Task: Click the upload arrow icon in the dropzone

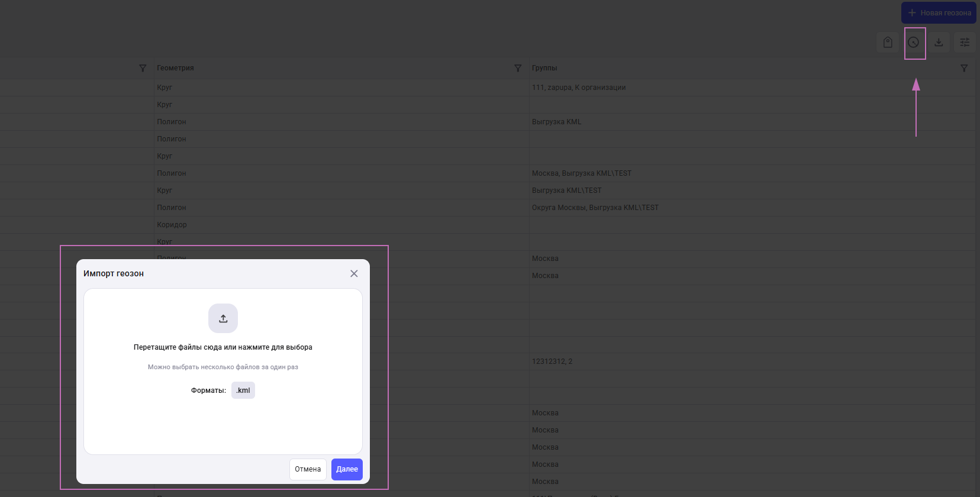Action: point(223,318)
